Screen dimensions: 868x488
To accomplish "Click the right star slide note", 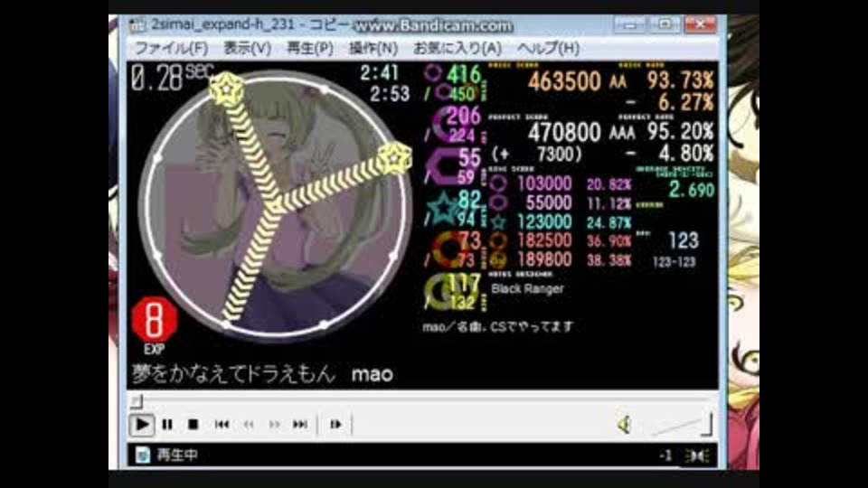I will (x=395, y=159).
